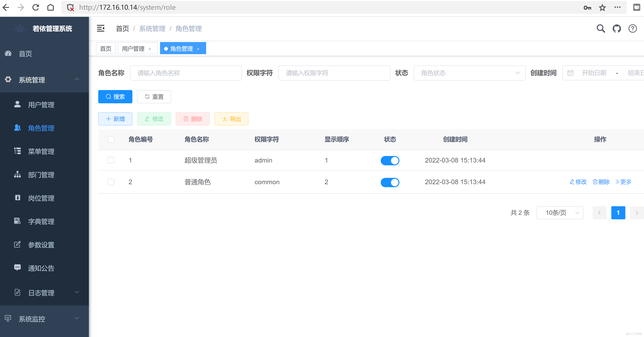
Task: Open the GitHub source link icon
Action: click(x=617, y=29)
